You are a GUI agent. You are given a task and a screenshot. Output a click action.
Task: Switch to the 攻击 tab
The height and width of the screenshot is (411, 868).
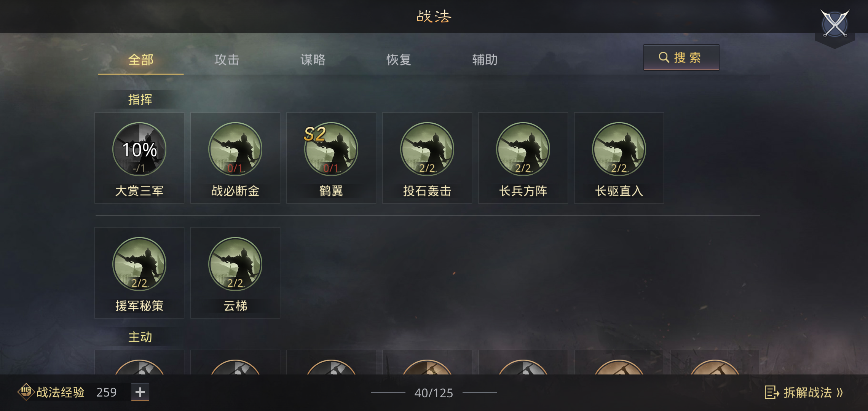(227, 60)
